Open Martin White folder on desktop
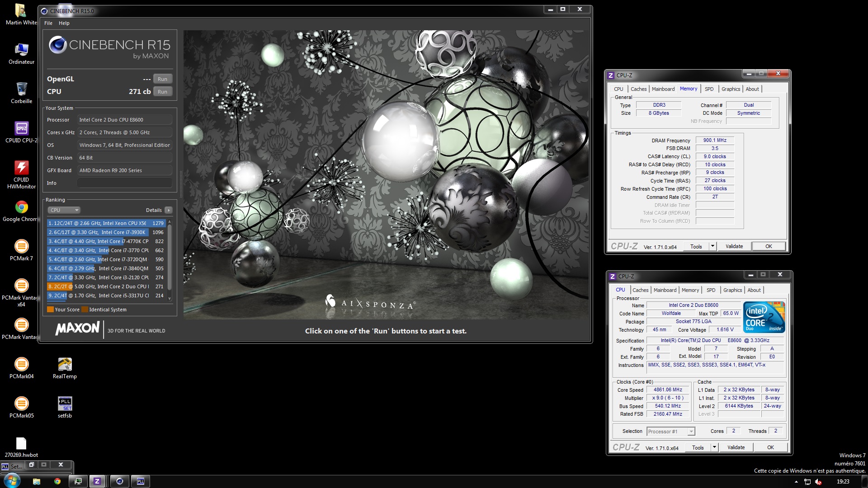868x488 pixels. pyautogui.click(x=21, y=14)
